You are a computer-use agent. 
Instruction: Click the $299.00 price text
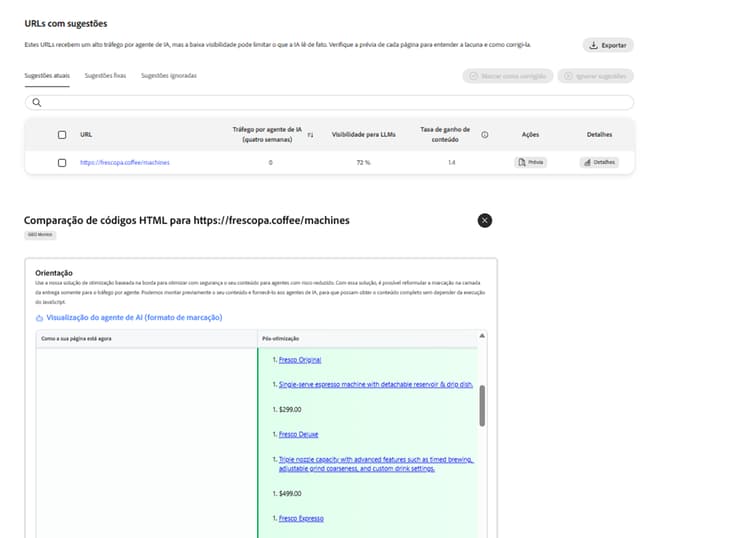pyautogui.click(x=290, y=409)
